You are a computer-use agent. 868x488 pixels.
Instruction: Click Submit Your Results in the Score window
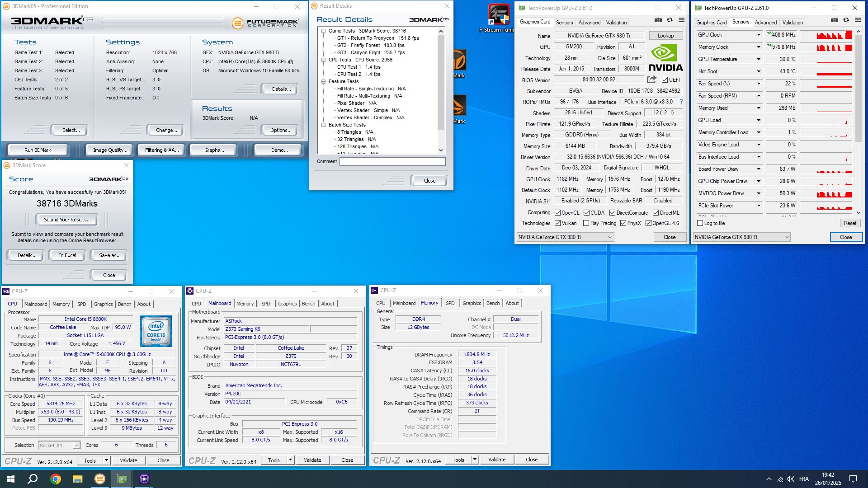[67, 220]
